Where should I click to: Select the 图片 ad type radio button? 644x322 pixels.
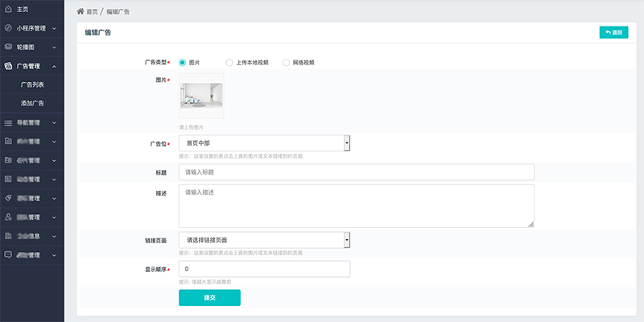(x=183, y=62)
